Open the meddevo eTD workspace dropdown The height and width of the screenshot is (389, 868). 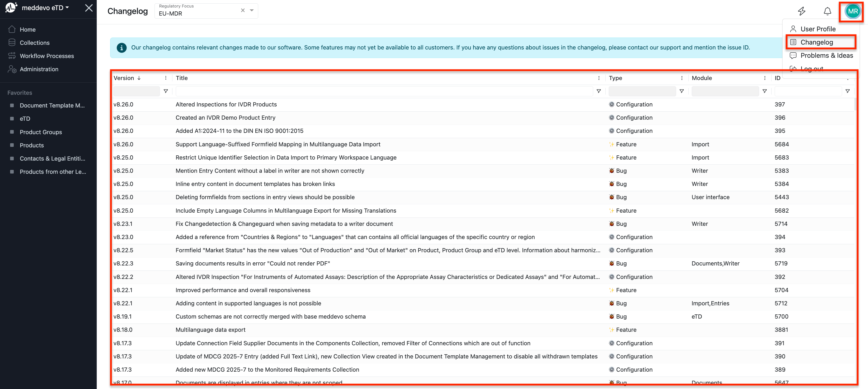click(45, 8)
